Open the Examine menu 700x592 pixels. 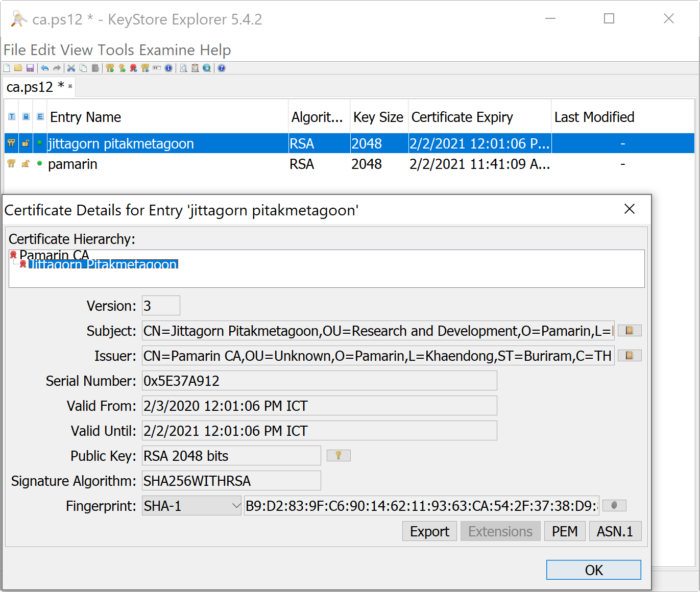pos(167,50)
